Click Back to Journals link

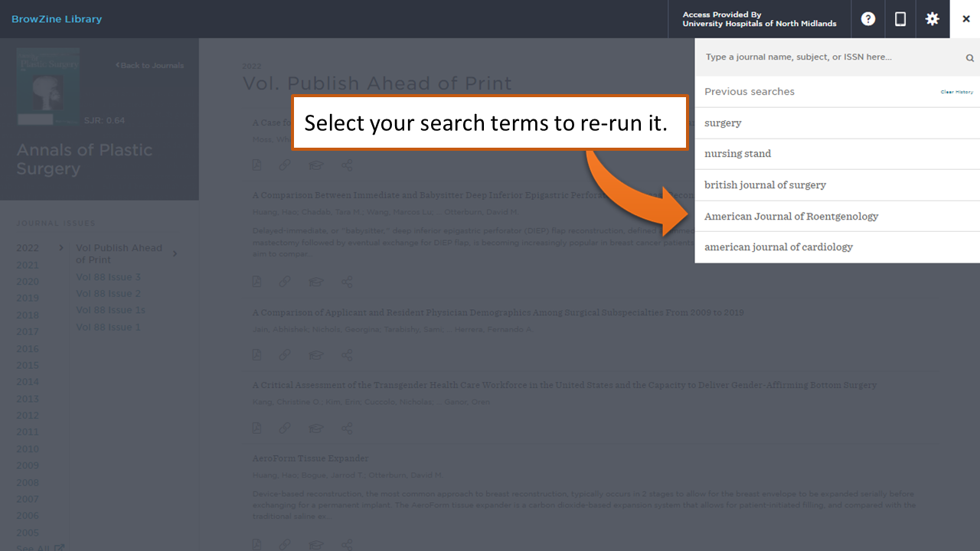point(150,66)
